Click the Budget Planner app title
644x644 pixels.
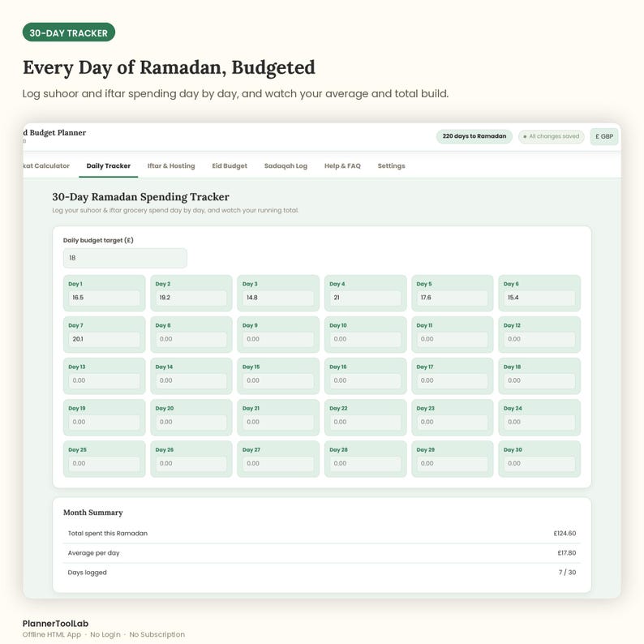coord(54,133)
